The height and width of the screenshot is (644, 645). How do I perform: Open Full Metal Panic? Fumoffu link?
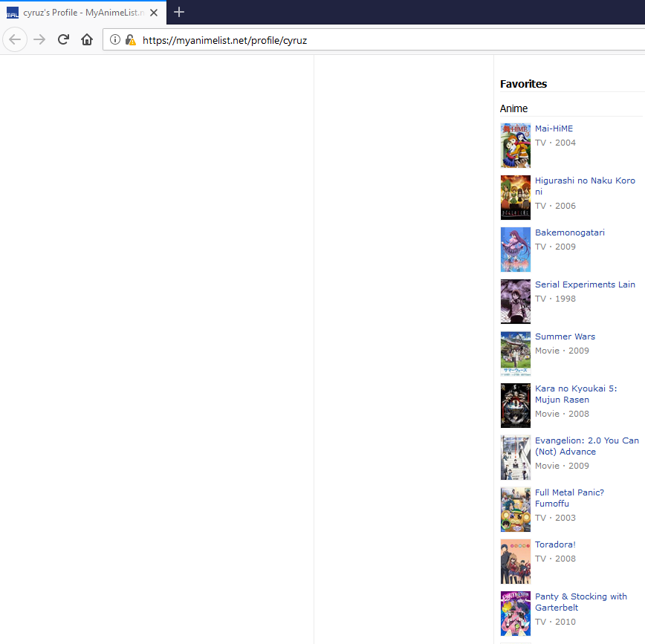click(x=569, y=498)
